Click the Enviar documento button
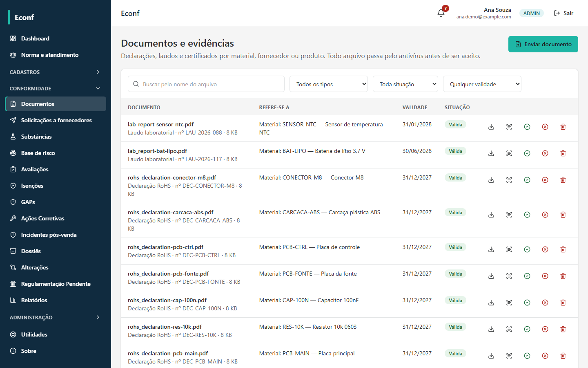Viewport: 588px width, 368px height. pos(543,44)
